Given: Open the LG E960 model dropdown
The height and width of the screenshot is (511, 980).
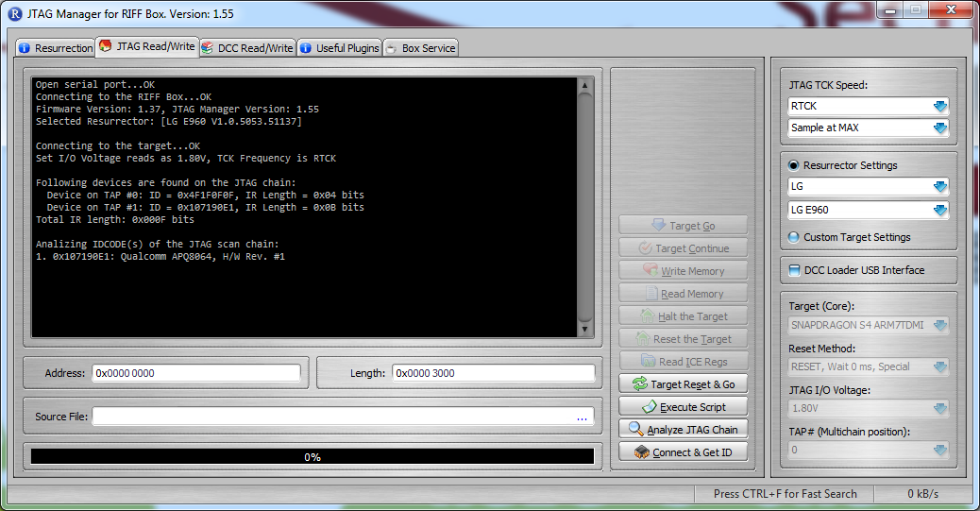Looking at the screenshot, I should click(940, 210).
